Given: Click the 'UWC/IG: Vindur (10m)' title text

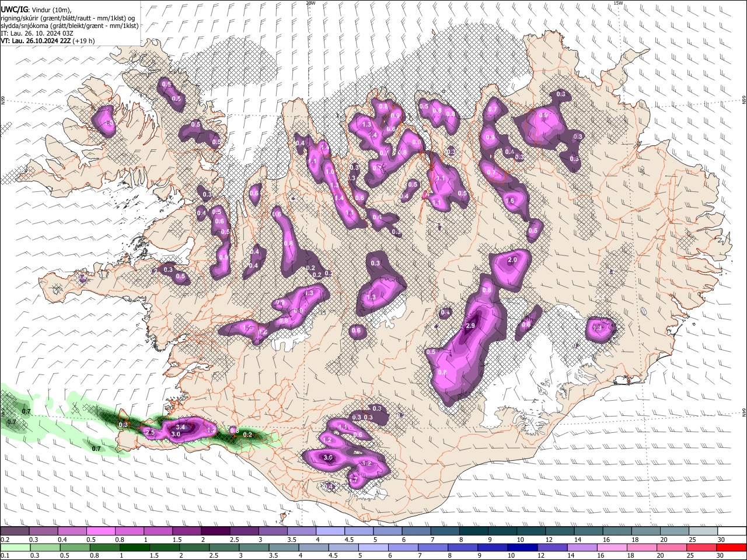Looking at the screenshot, I should click(35, 9).
